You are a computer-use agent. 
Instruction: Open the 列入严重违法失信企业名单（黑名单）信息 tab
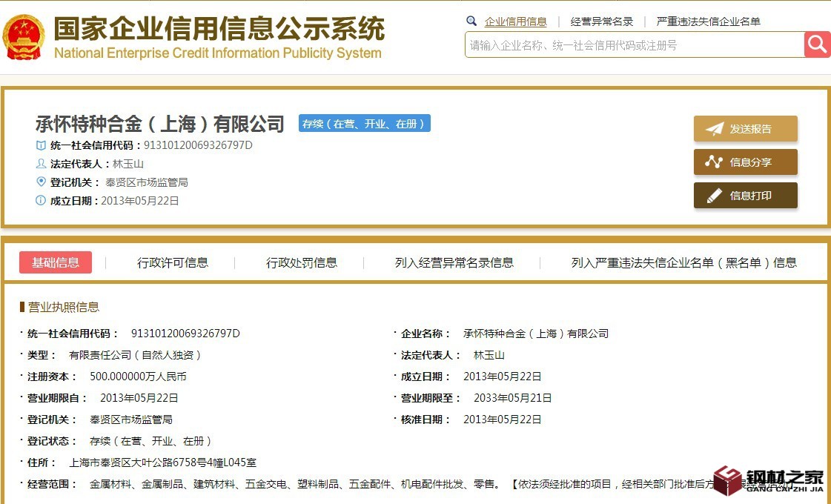[x=683, y=262]
